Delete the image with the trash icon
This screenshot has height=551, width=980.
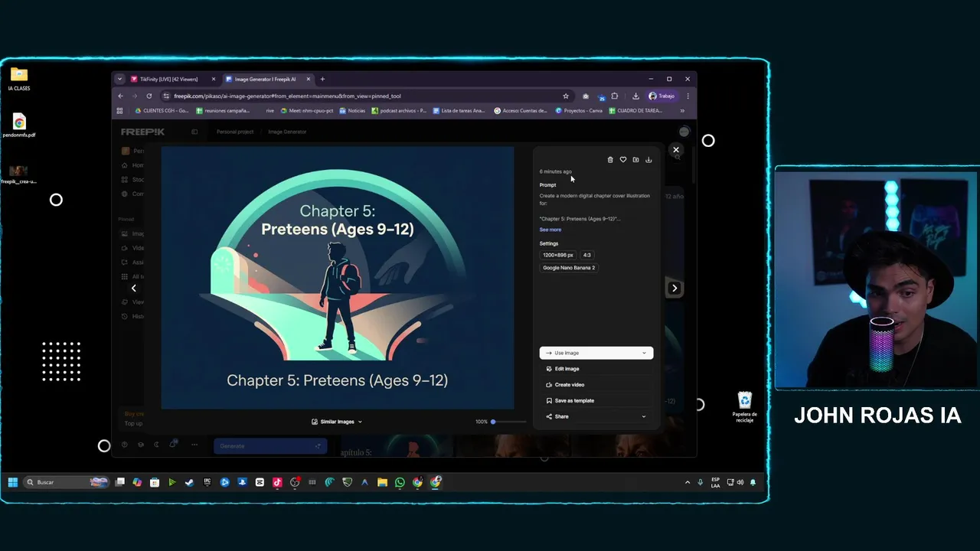[x=610, y=160]
